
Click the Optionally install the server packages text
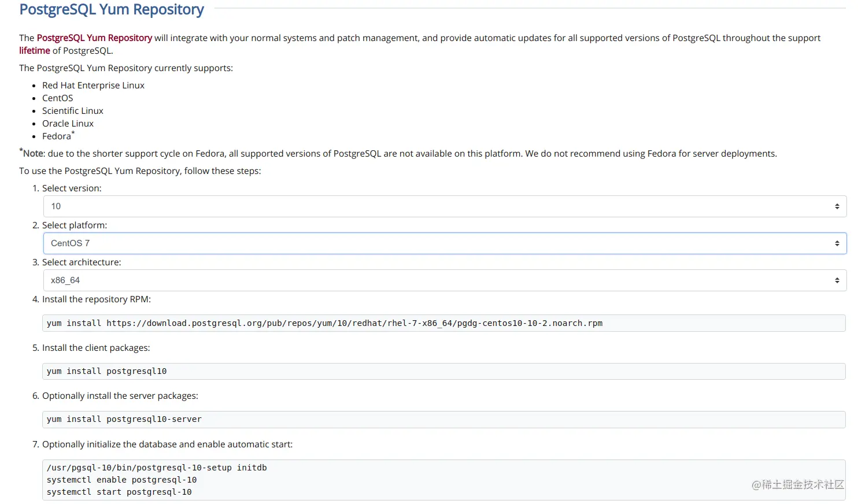(120, 396)
